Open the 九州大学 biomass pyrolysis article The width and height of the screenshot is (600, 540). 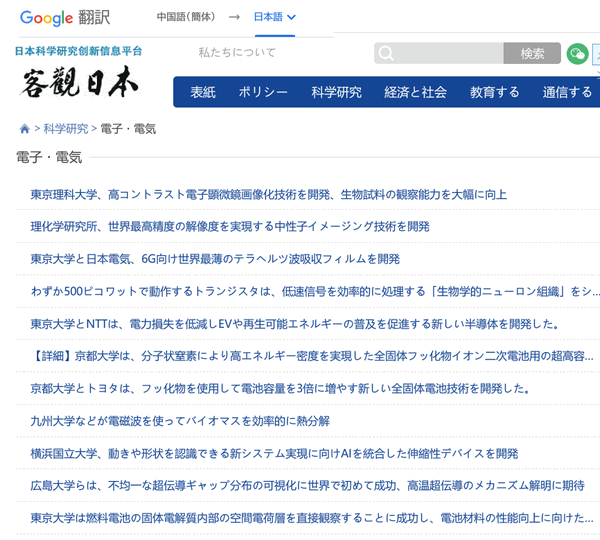coord(180,421)
